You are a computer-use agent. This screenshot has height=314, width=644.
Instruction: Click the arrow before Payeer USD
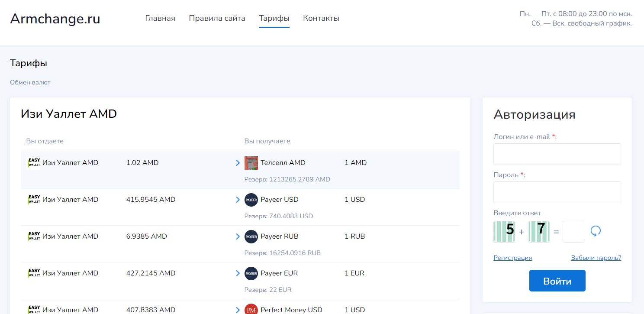(238, 200)
